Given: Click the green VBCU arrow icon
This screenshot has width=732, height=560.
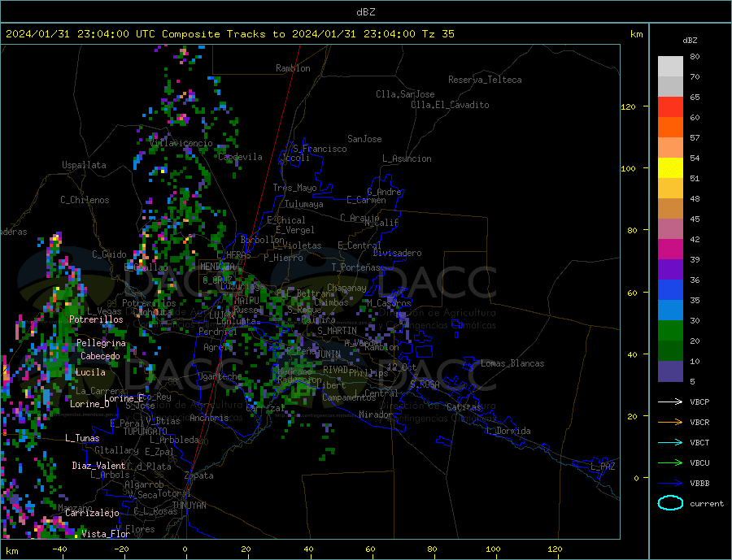Looking at the screenshot, I should click(670, 463).
